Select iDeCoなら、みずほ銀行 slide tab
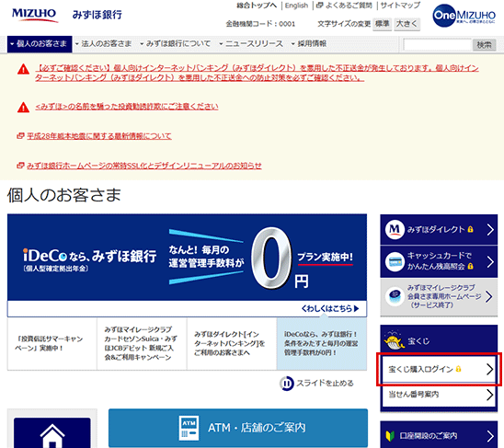The height and width of the screenshot is (448, 504). [322, 343]
